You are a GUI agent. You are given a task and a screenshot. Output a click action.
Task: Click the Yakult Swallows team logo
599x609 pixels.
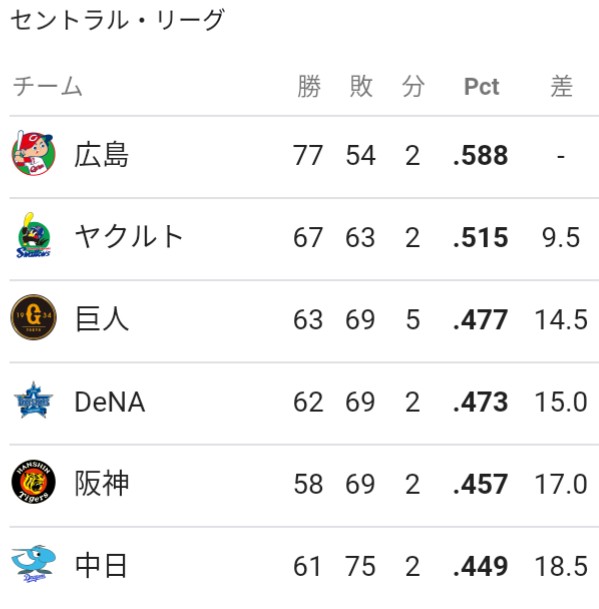coord(33,236)
